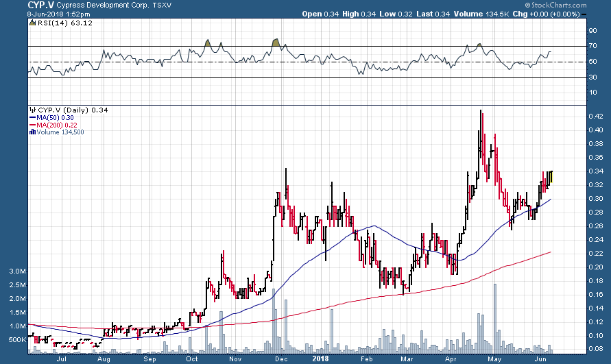This screenshot has height=364, width=611.
Task: Click the price axis label 0.36
Action: point(596,158)
